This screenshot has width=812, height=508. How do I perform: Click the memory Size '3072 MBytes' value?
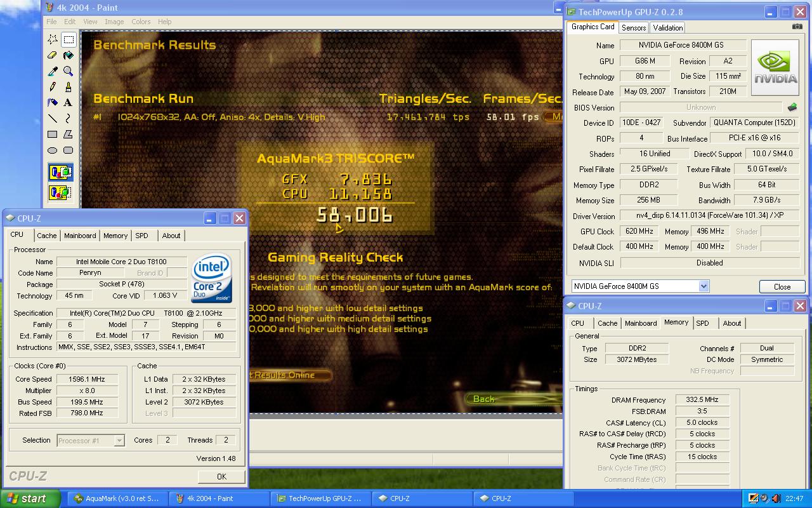pos(636,359)
